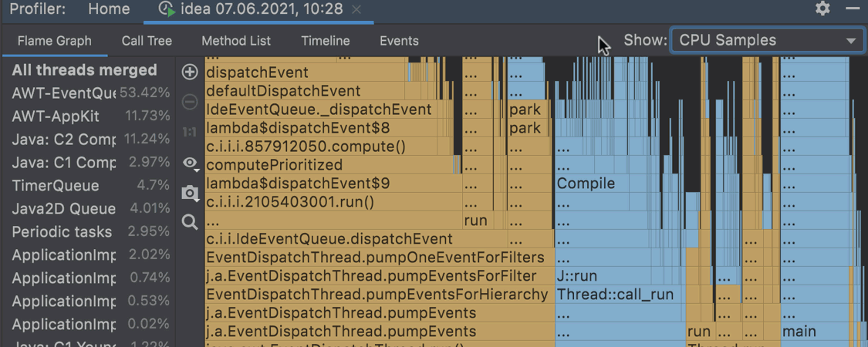The width and height of the screenshot is (868, 347).
Task: Open the CPU Samples dropdown
Action: [767, 41]
